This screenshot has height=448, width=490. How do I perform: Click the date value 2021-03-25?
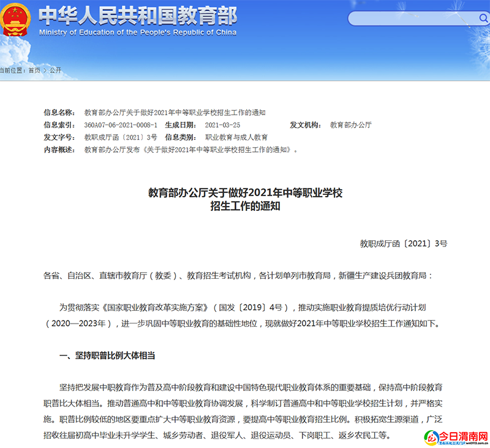[x=222, y=125]
